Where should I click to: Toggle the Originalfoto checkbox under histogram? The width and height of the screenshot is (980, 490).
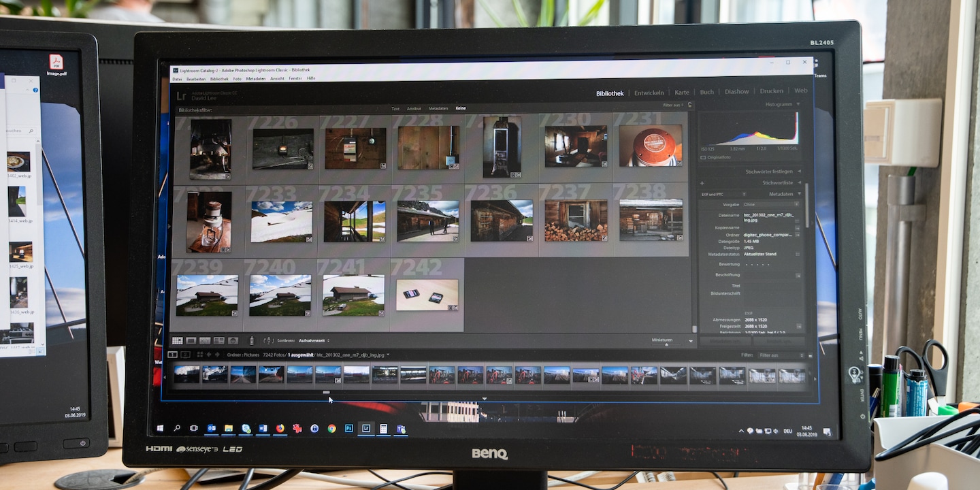[x=703, y=157]
